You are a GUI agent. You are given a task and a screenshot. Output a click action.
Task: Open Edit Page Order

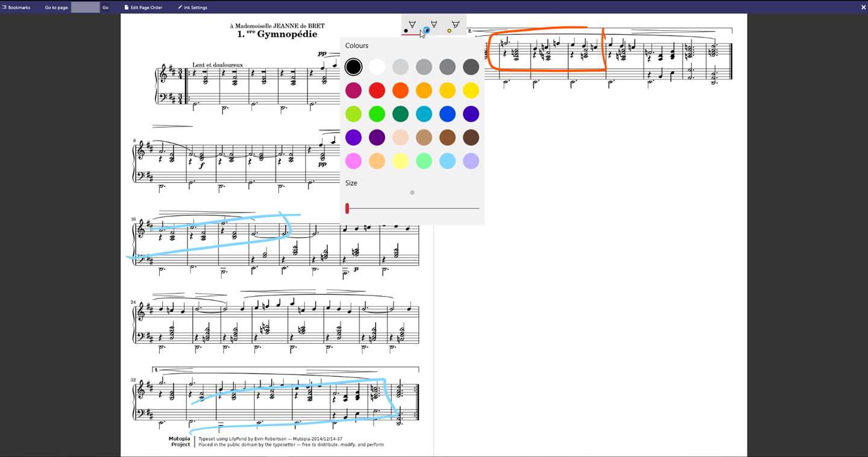click(x=143, y=7)
